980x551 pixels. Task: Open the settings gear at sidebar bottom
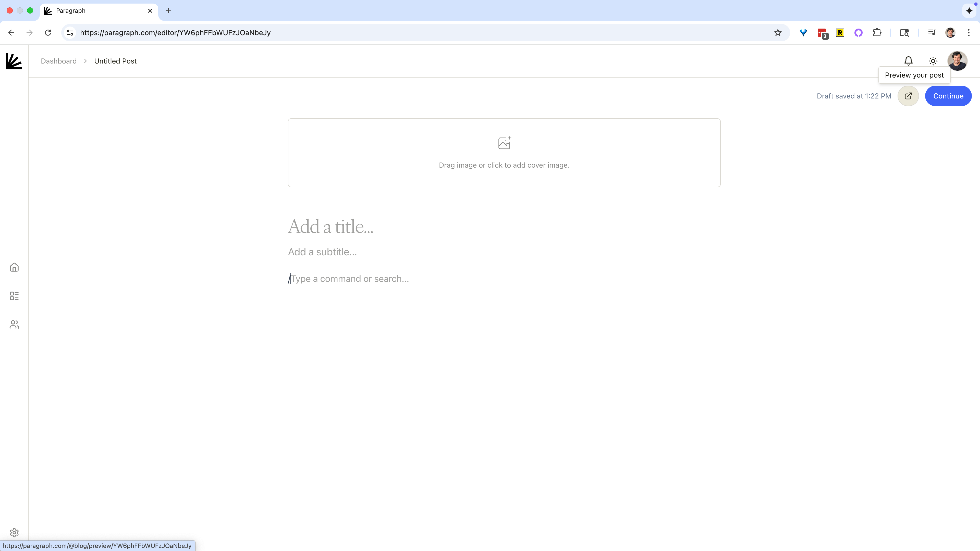pyautogui.click(x=14, y=532)
